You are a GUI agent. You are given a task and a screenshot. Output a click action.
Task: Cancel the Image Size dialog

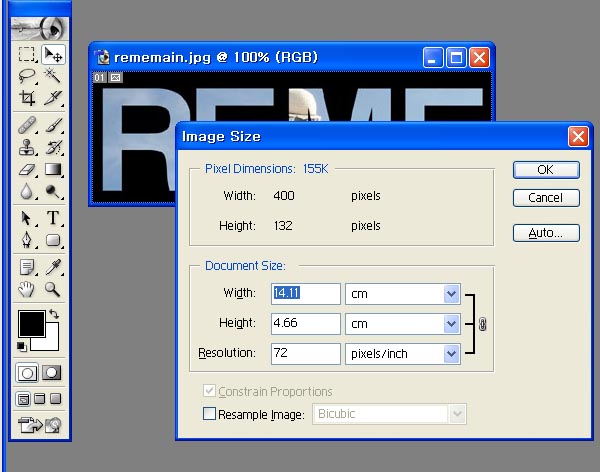tap(546, 198)
